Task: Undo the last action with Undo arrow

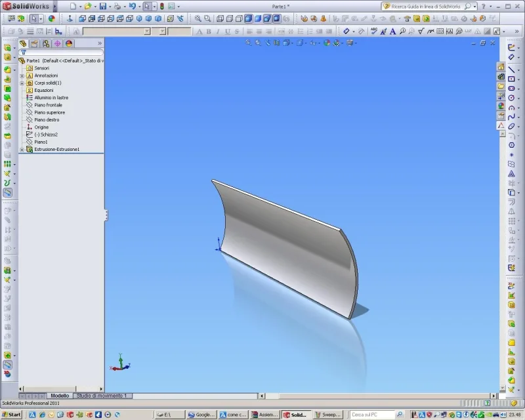Action: point(133,7)
